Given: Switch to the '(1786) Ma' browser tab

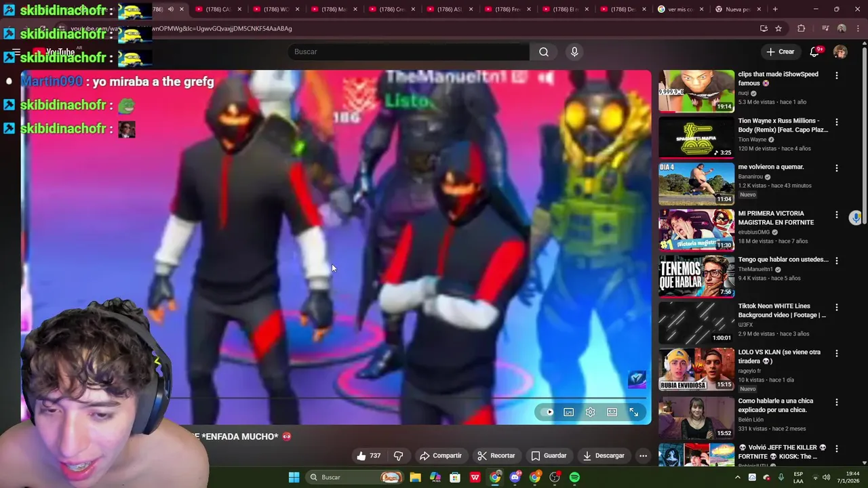Looking at the screenshot, I should [334, 9].
